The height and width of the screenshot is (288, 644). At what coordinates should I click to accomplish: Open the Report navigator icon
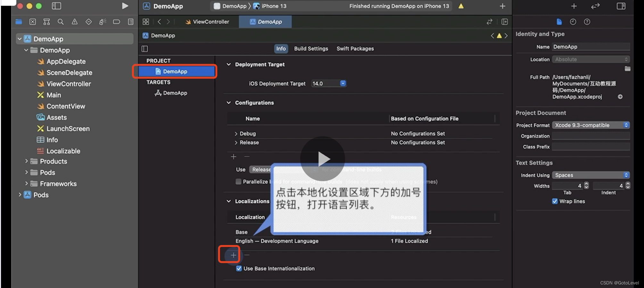pyautogui.click(x=130, y=22)
